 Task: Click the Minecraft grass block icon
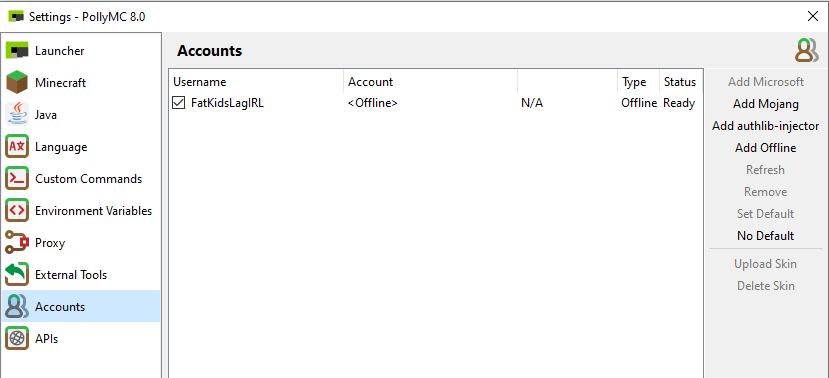click(x=16, y=83)
